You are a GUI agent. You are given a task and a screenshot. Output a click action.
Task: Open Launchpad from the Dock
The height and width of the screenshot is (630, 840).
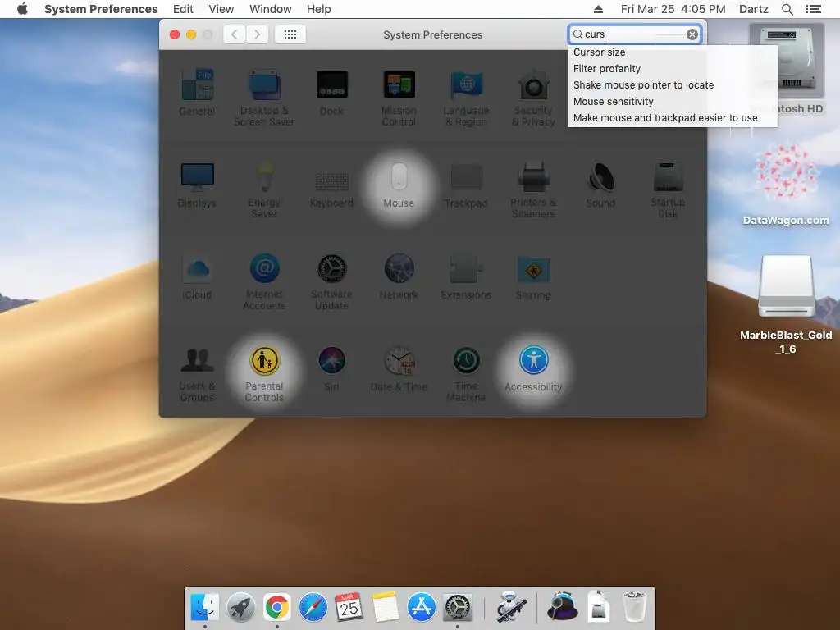240,608
